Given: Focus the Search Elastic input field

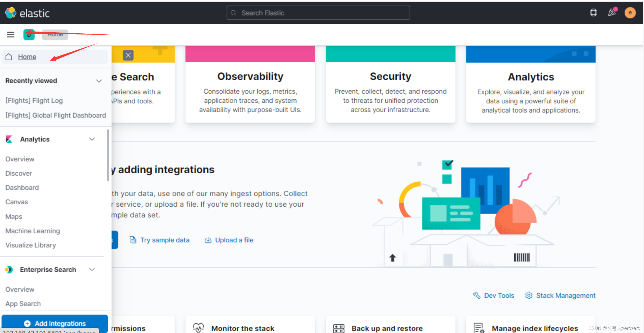Looking at the screenshot, I should pos(318,13).
